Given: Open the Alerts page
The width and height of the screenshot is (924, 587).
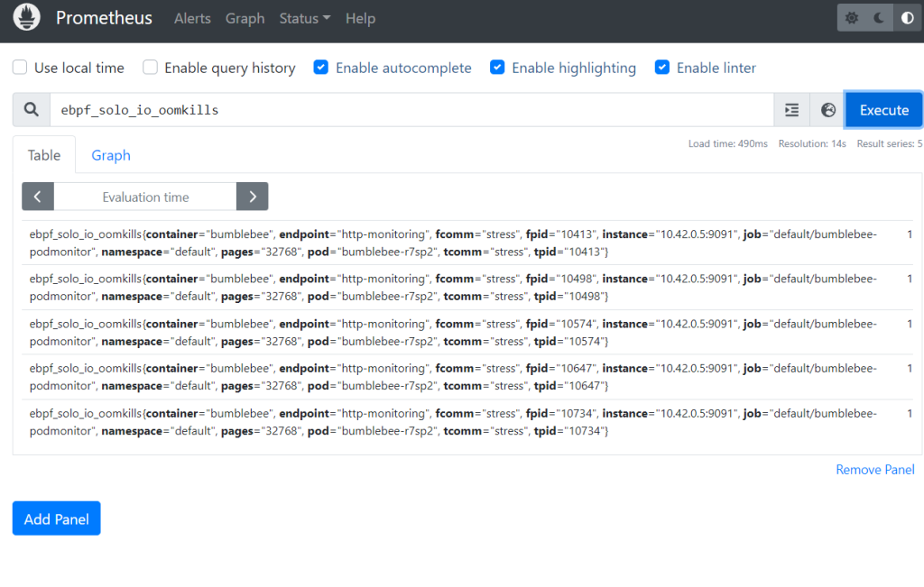Looking at the screenshot, I should 192,18.
